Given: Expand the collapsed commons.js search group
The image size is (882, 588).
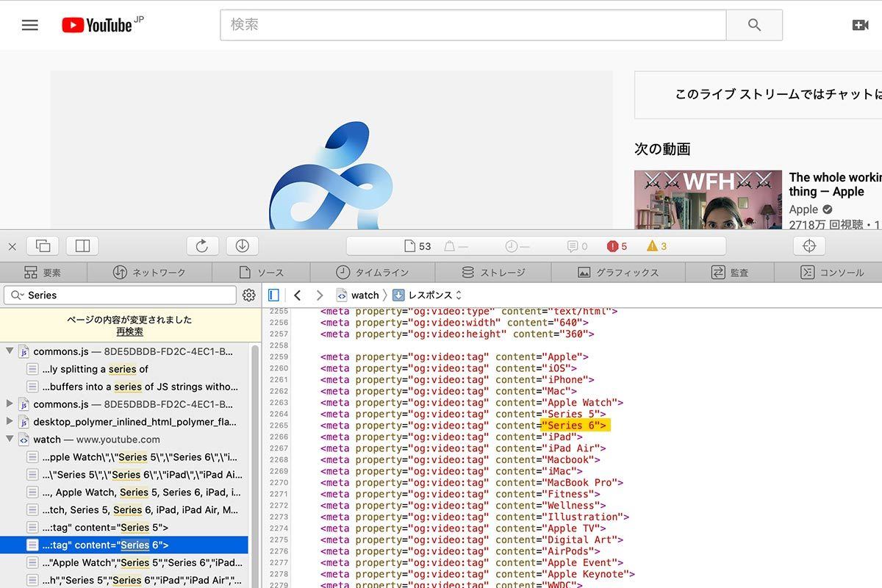Looking at the screenshot, I should [10, 404].
